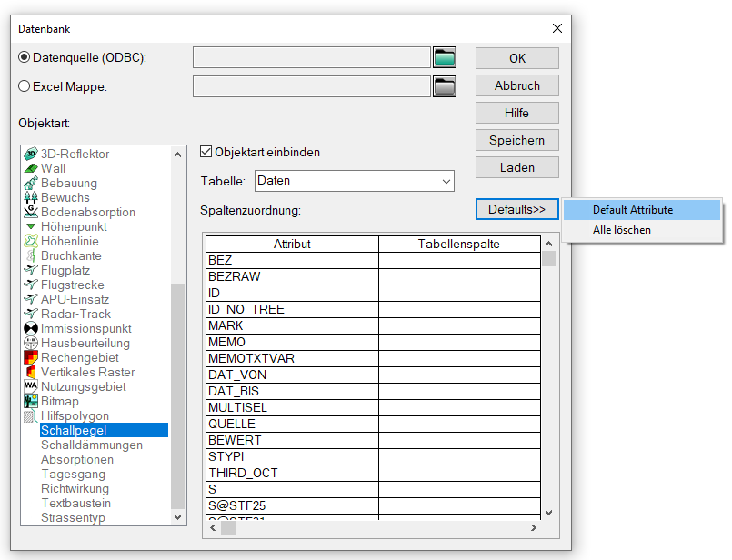Image resolution: width=732 pixels, height=560 pixels.
Task: Select Datenquelle (ODBC) radio button
Action: (x=24, y=57)
